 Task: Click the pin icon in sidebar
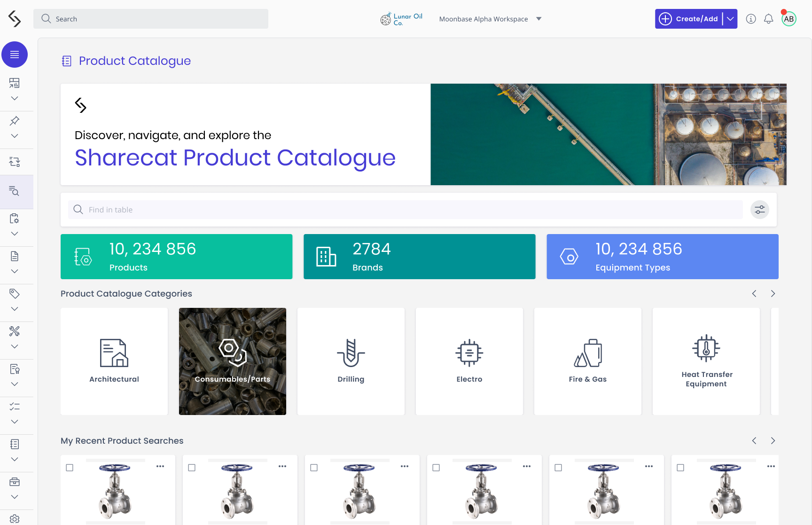coord(15,121)
